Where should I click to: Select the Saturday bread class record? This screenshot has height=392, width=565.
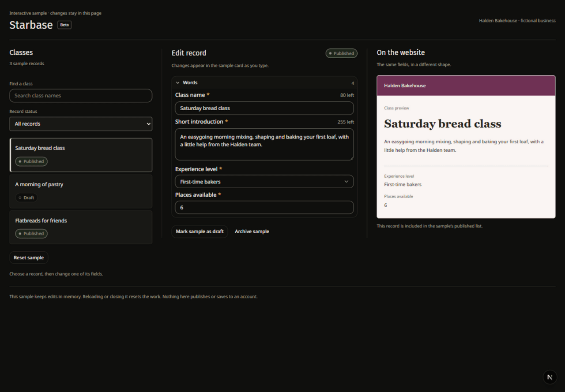click(x=81, y=155)
